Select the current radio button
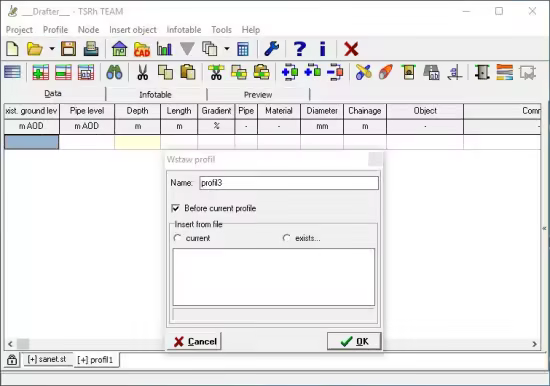This screenshot has width=550, height=386. click(177, 238)
